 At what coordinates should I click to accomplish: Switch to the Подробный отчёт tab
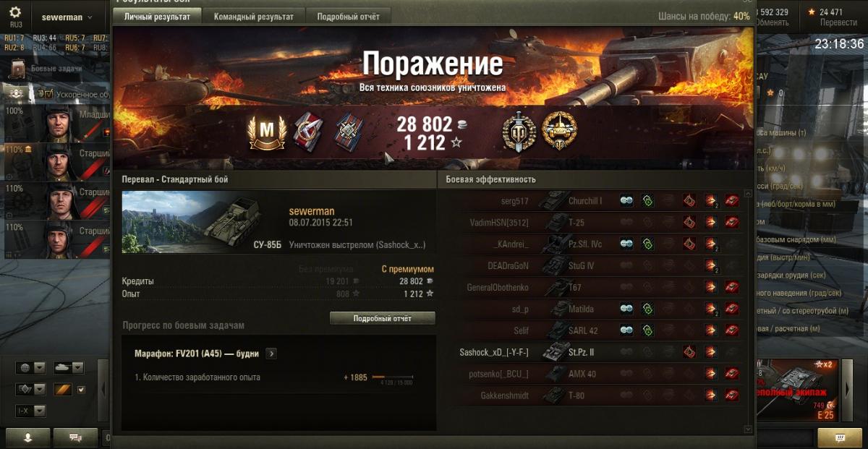(x=349, y=17)
